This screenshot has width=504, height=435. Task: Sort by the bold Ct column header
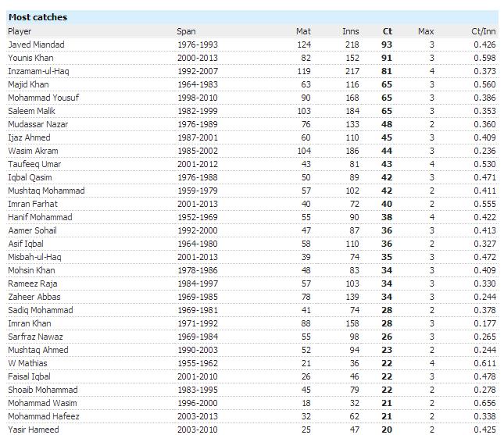387,31
